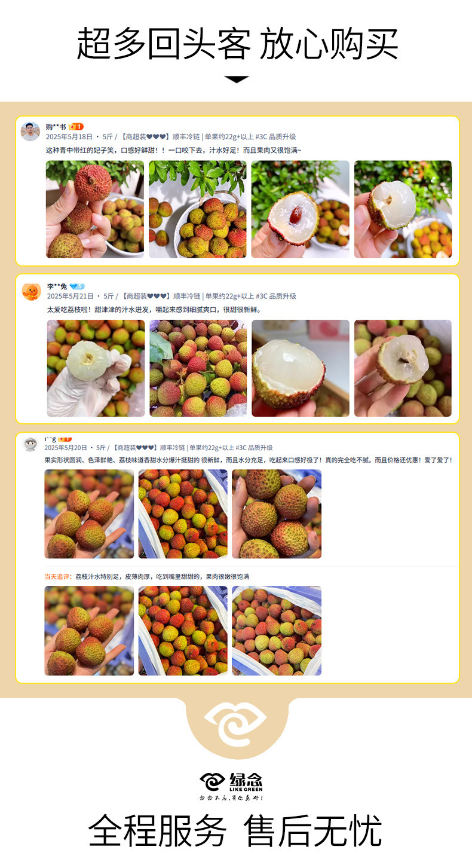The image size is (472, 868).
Task: Click the blue diamond badge beside 李**兔
Action: pos(77,286)
